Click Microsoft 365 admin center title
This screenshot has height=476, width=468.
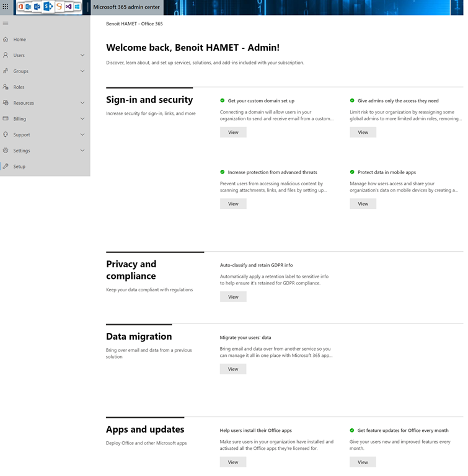(x=126, y=7)
